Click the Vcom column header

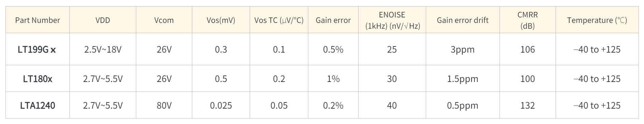pyautogui.click(x=164, y=20)
